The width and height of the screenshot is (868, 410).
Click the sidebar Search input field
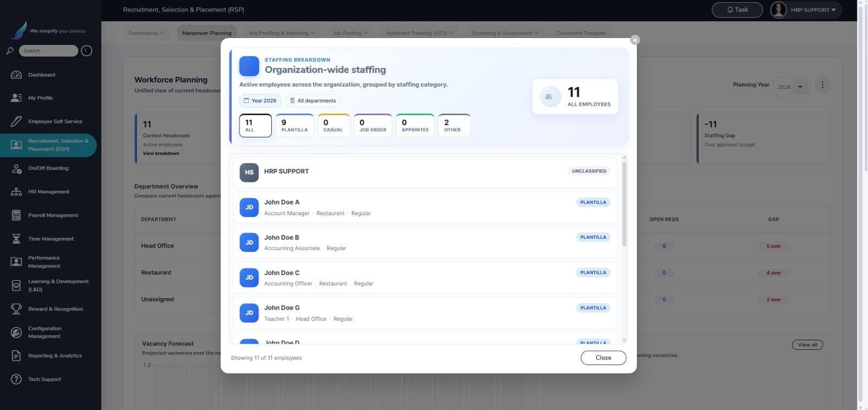[x=48, y=51]
